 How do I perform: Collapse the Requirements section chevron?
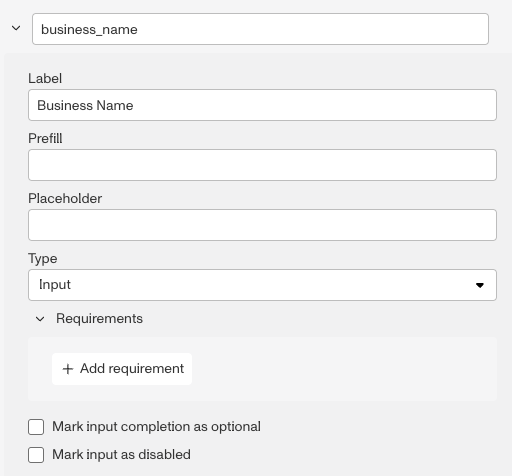pyautogui.click(x=40, y=319)
